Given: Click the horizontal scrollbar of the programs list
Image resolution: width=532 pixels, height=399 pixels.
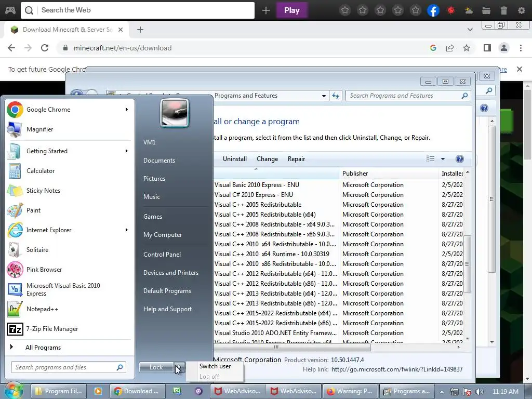Looking at the screenshot, I should tap(292, 347).
